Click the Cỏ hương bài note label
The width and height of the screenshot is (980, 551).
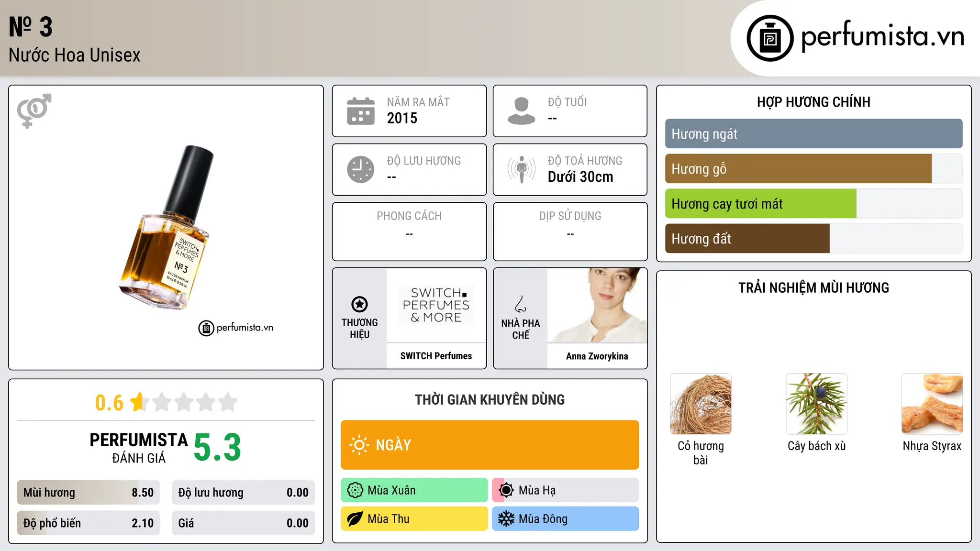(x=701, y=452)
